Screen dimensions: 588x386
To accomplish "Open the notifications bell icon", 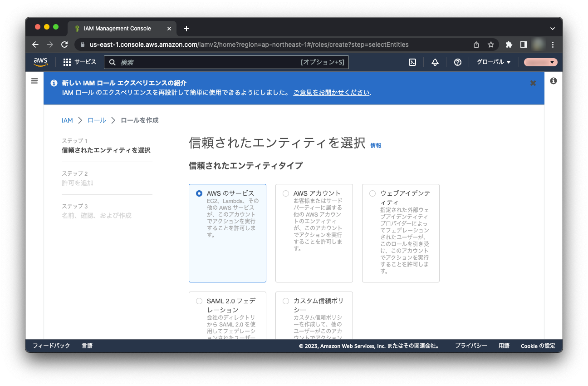I will [435, 62].
